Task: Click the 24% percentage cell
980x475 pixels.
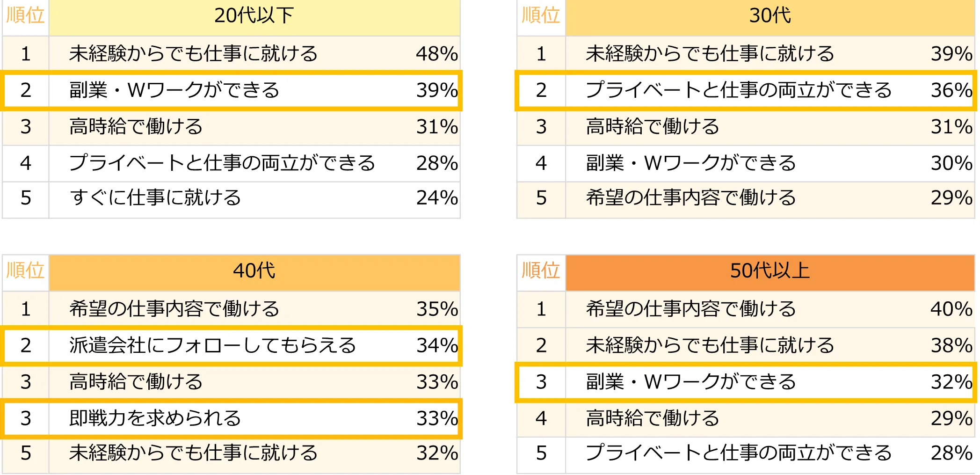Action: pos(437,198)
